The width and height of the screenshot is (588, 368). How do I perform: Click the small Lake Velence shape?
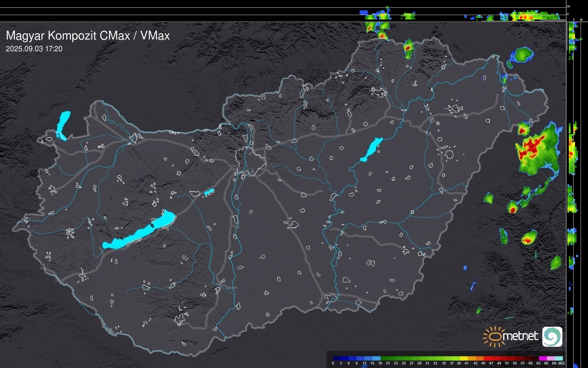pos(209,192)
